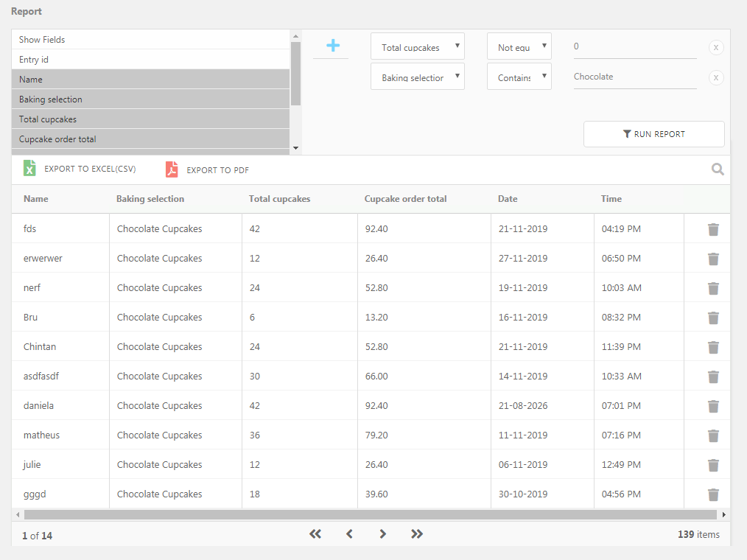The width and height of the screenshot is (747, 560).
Task: Select the order total cell 13.20
Action: [376, 318]
